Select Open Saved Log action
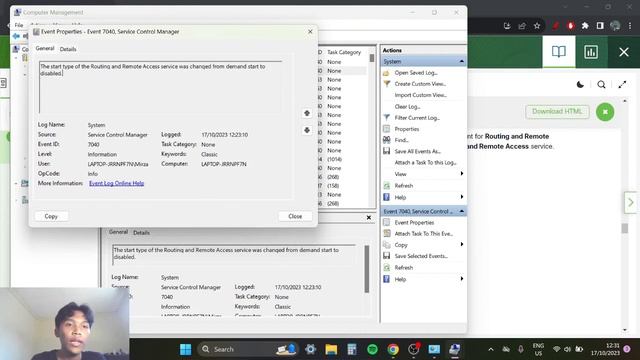This screenshot has height=360, width=640. pyautogui.click(x=416, y=73)
